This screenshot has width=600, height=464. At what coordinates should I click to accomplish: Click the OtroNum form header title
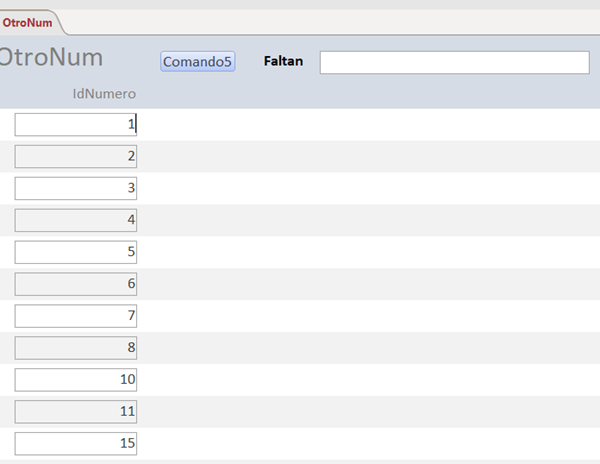(52, 58)
